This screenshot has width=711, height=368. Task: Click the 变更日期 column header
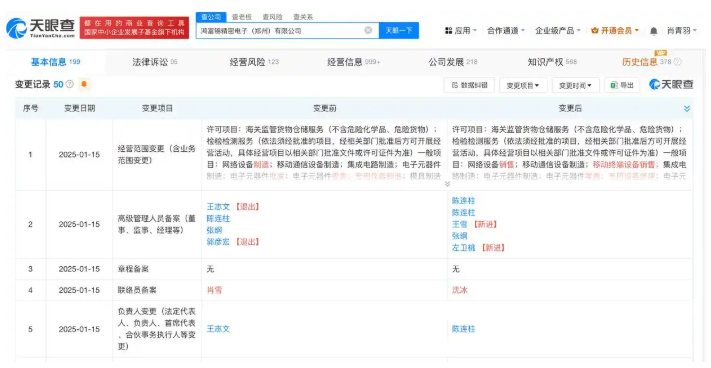coord(79,108)
